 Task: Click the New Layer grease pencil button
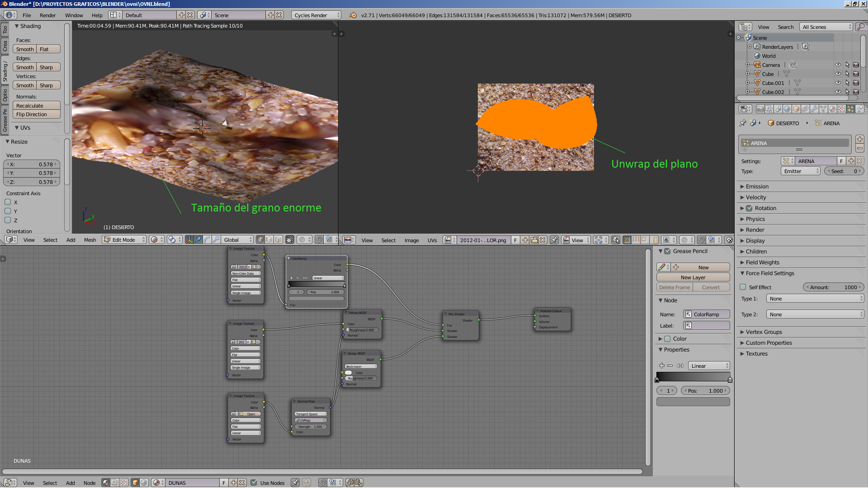(693, 277)
